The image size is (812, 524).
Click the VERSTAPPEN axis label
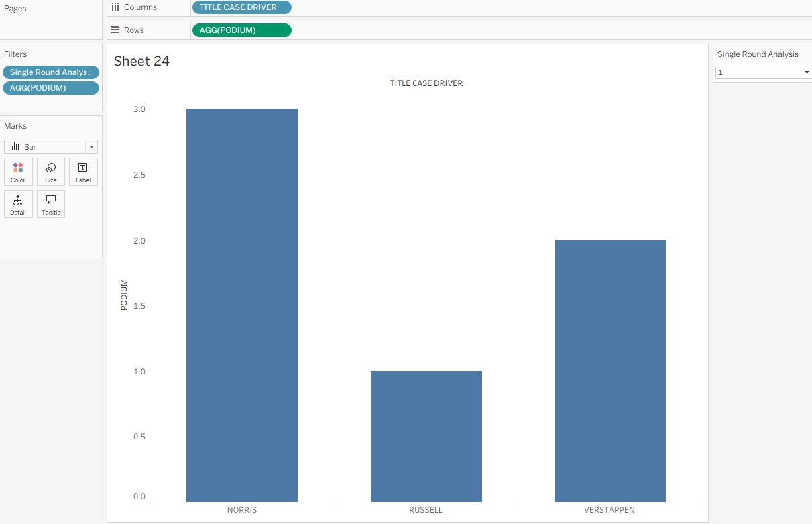(610, 510)
